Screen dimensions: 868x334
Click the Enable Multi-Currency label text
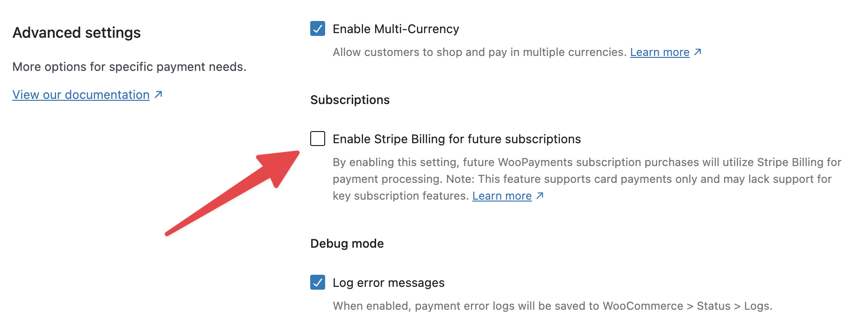(396, 29)
